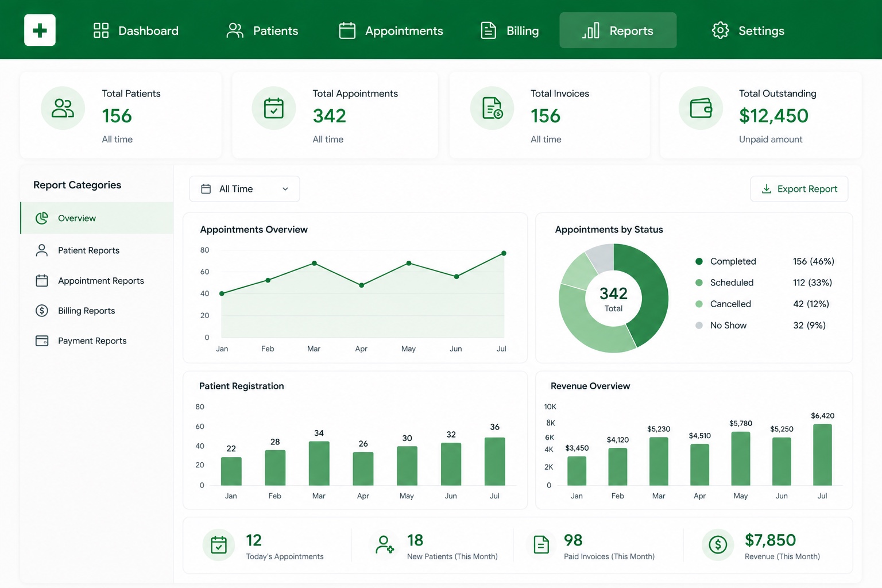
Task: Click the Jan bar in Revenue Overview chart
Action: pyautogui.click(x=577, y=471)
